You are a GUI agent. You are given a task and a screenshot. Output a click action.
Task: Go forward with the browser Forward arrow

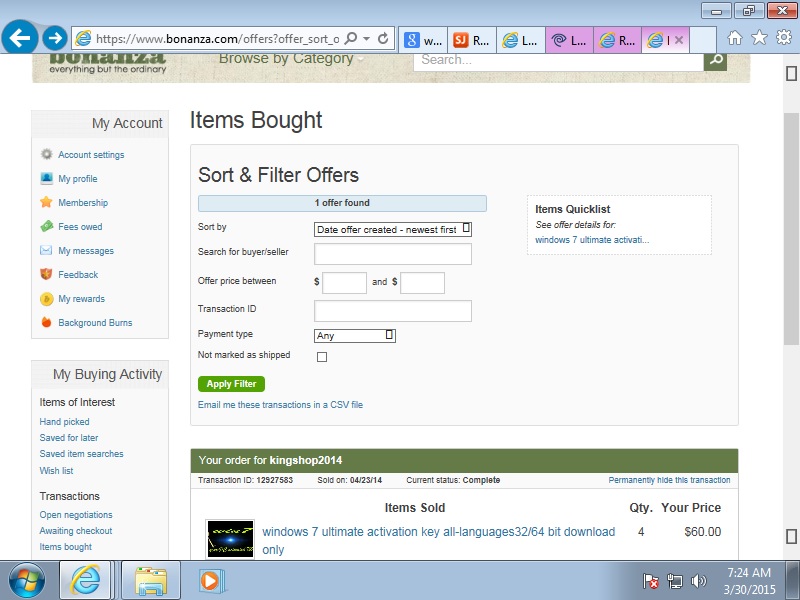click(x=55, y=38)
